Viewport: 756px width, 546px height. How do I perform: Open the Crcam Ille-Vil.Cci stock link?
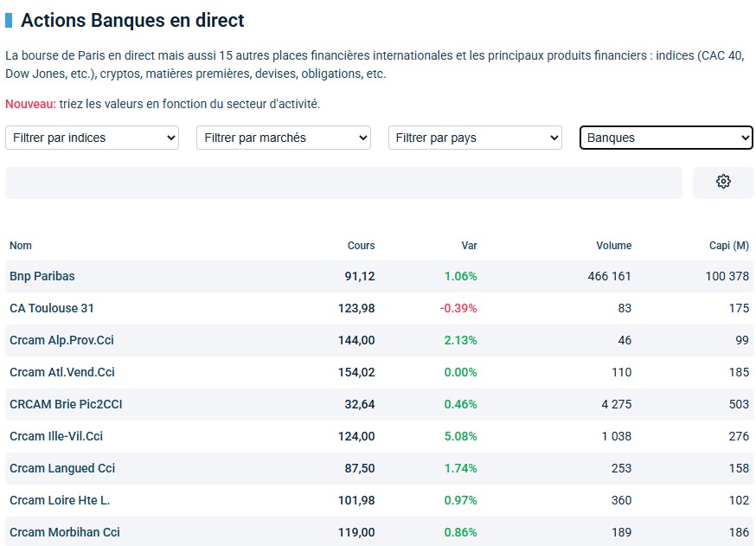56,437
